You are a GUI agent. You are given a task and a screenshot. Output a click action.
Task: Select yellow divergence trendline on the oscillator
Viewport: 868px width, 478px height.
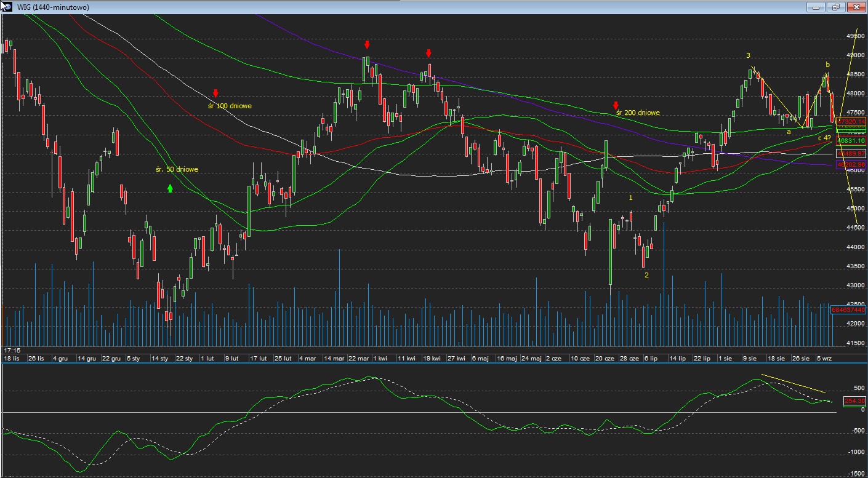[x=794, y=383]
